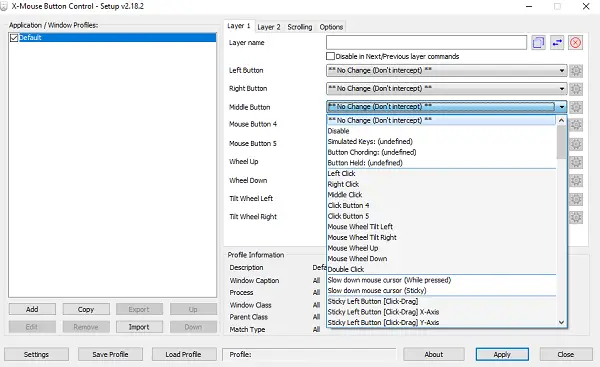
Task: Choose Mouse Wheel Tilt Right
Action: pos(441,237)
